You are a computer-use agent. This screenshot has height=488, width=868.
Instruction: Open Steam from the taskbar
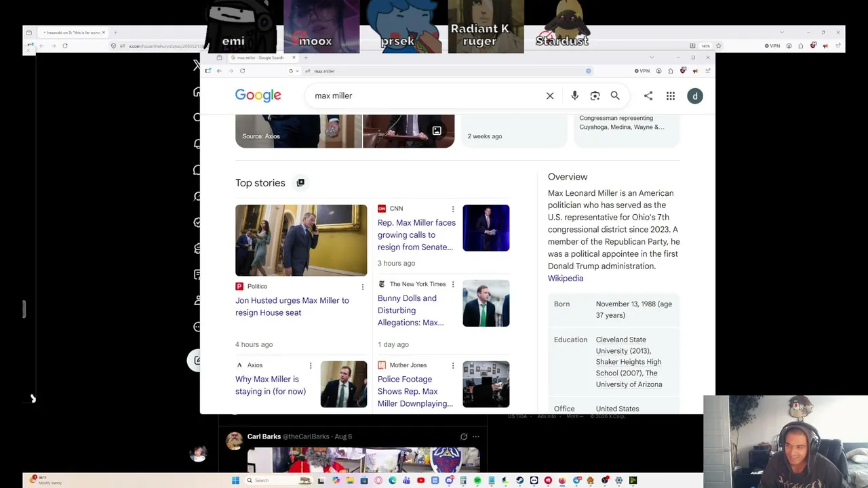point(520,481)
